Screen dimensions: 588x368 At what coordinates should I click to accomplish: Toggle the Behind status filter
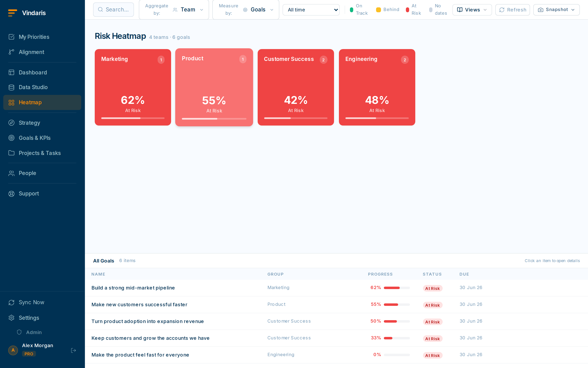(x=388, y=9)
